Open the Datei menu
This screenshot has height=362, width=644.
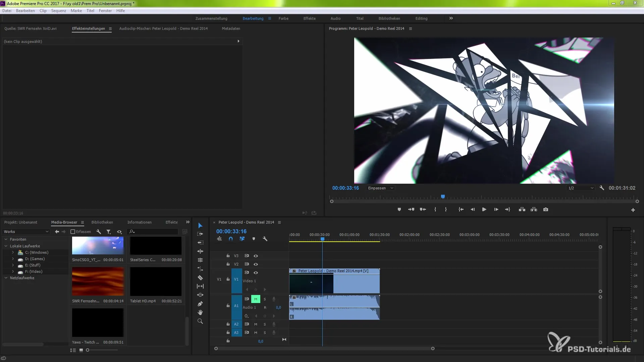click(7, 11)
